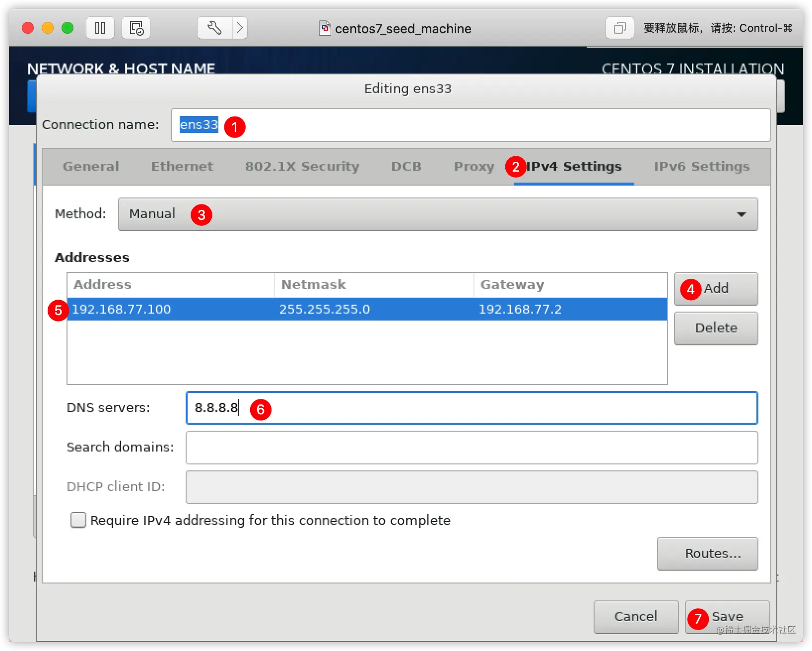Image resolution: width=812 pixels, height=651 pixels.
Task: Switch to the Ethernet tab
Action: (182, 166)
